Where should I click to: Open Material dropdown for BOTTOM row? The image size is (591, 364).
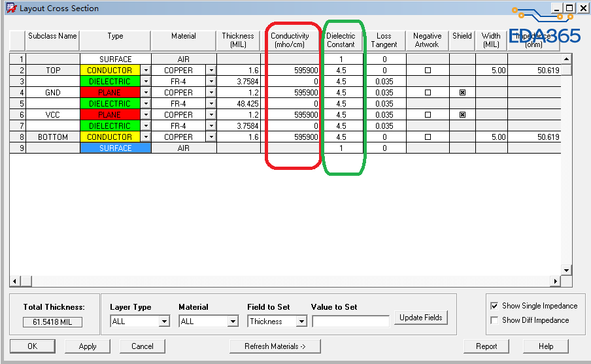(211, 137)
